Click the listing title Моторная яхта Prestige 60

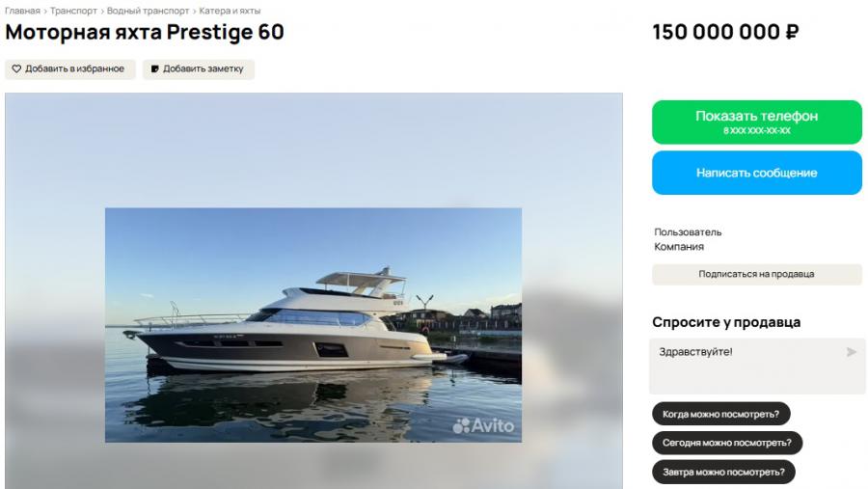point(145,32)
